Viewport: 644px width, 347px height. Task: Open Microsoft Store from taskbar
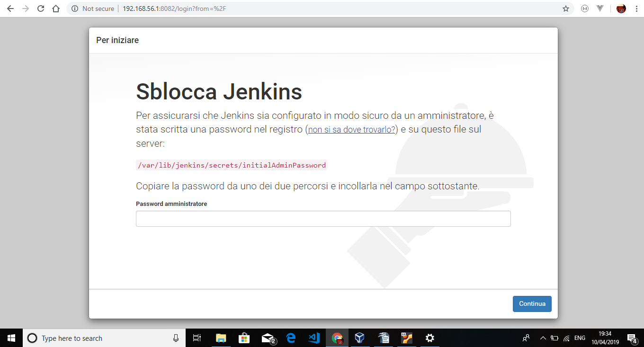click(244, 338)
